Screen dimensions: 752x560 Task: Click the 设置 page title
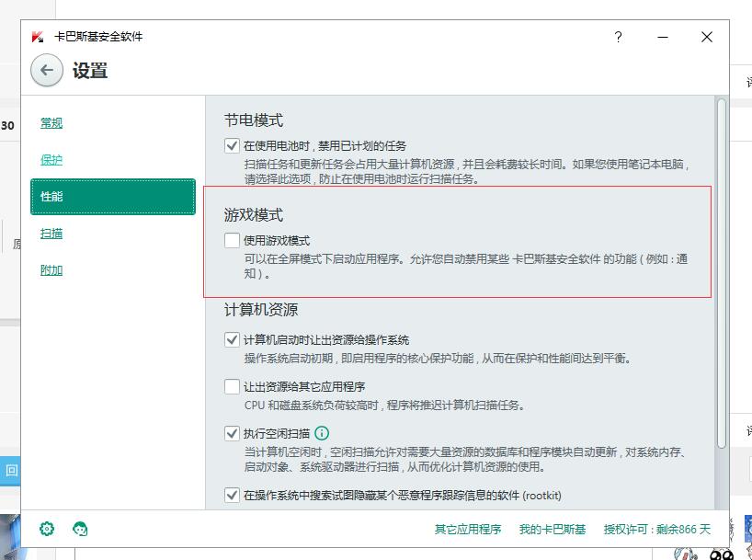pos(90,71)
